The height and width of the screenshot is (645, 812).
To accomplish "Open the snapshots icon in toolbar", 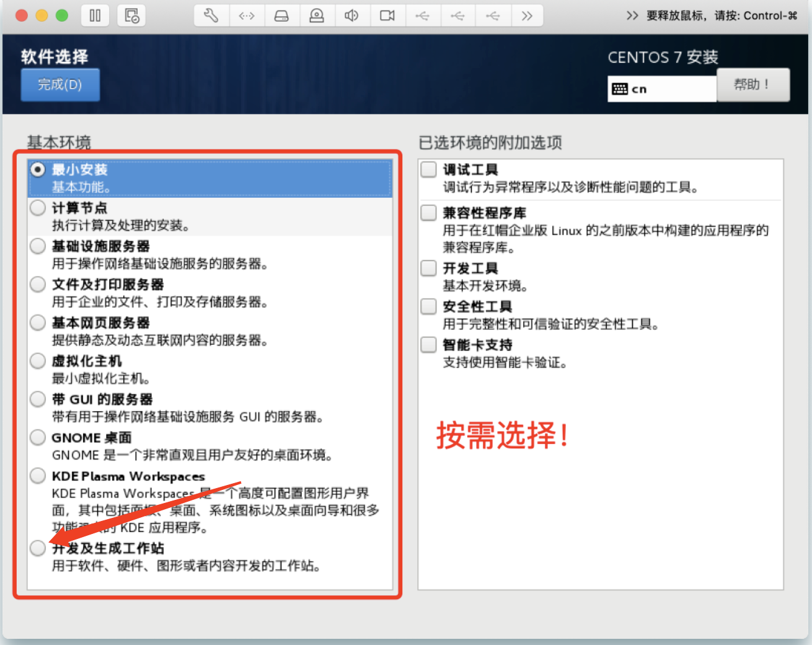I will 131,16.
